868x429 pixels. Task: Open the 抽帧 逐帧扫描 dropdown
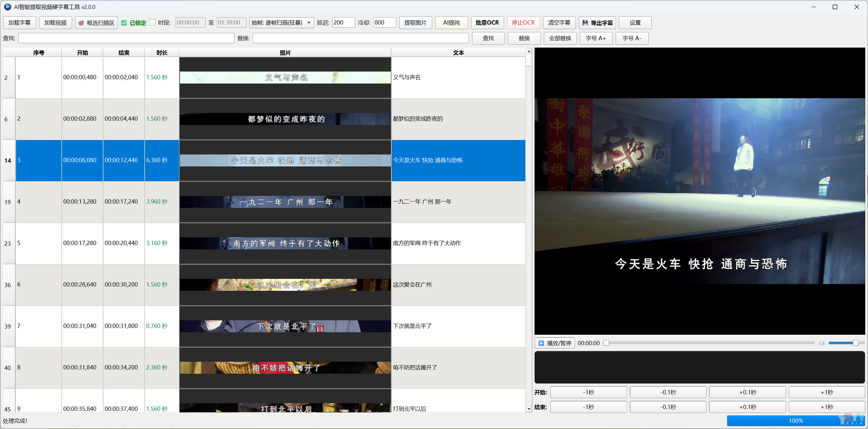(282, 23)
